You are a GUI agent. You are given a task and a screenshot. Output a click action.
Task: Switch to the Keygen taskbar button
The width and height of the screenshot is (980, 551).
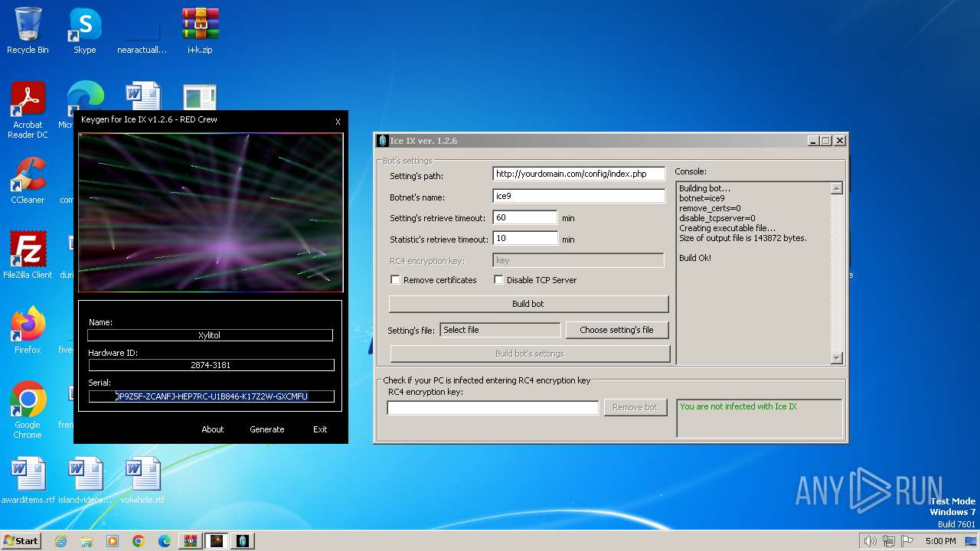[217, 541]
